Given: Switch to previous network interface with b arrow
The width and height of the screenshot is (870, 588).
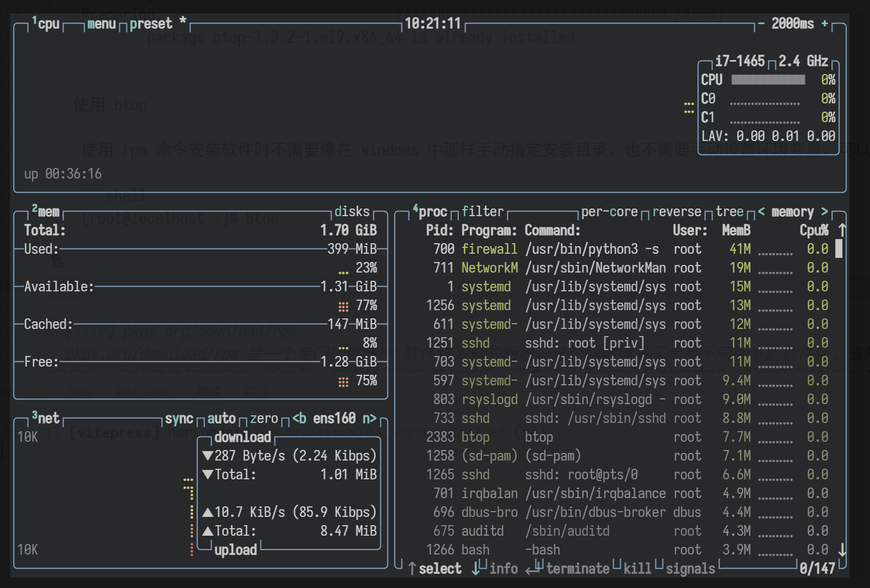Looking at the screenshot, I should point(299,418).
